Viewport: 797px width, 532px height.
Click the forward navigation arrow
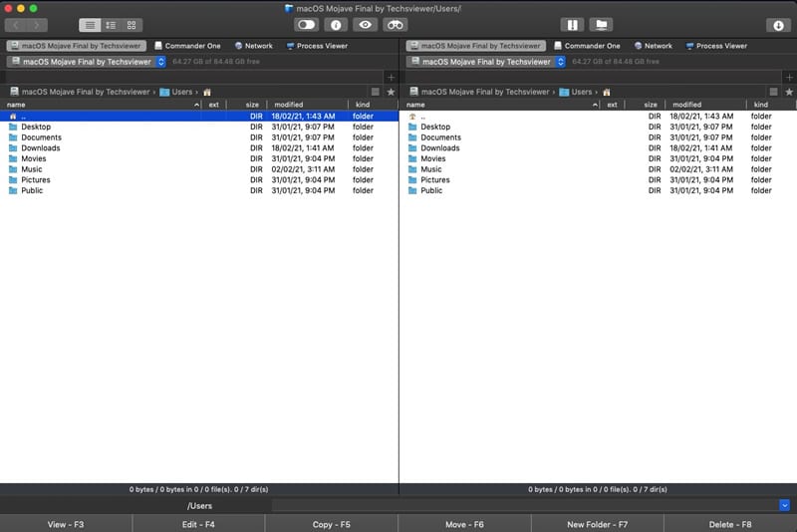pos(37,25)
